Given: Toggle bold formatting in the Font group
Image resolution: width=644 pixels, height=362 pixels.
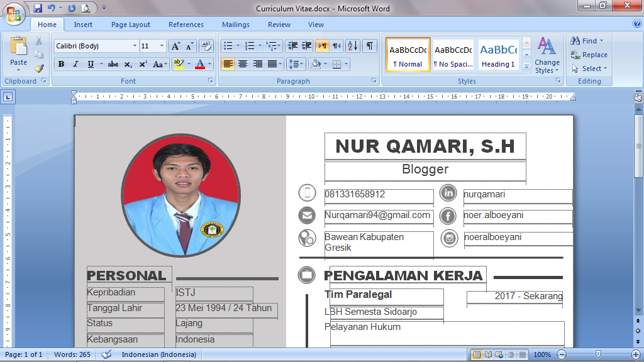Looking at the screenshot, I should pos(60,64).
